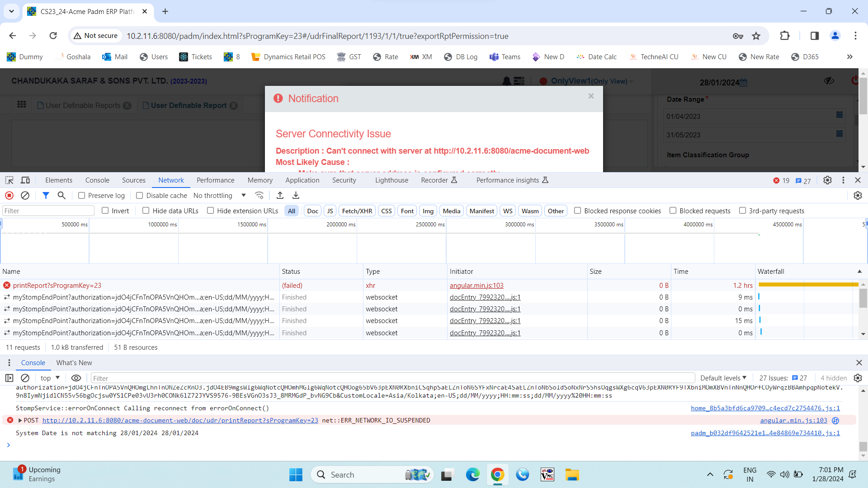Click the 19 errors indicator
This screenshot has height=488, width=868.
[x=781, y=181]
